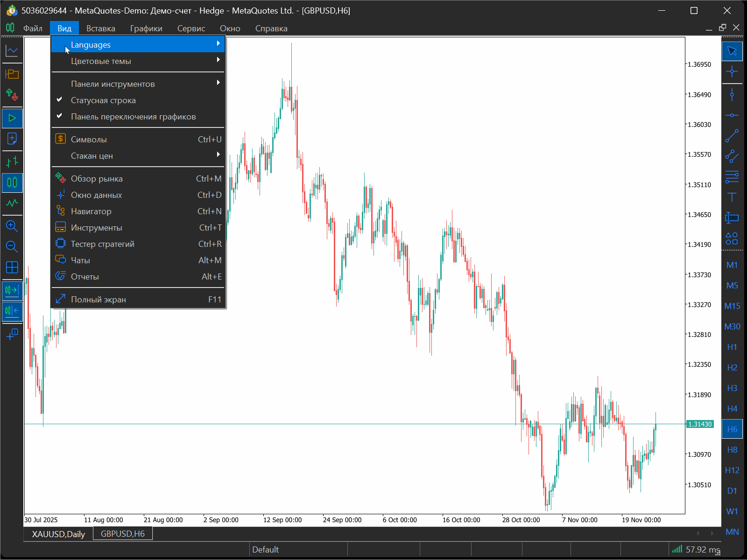The height and width of the screenshot is (560, 747).
Task: Set timeframe to H4
Action: (x=732, y=409)
